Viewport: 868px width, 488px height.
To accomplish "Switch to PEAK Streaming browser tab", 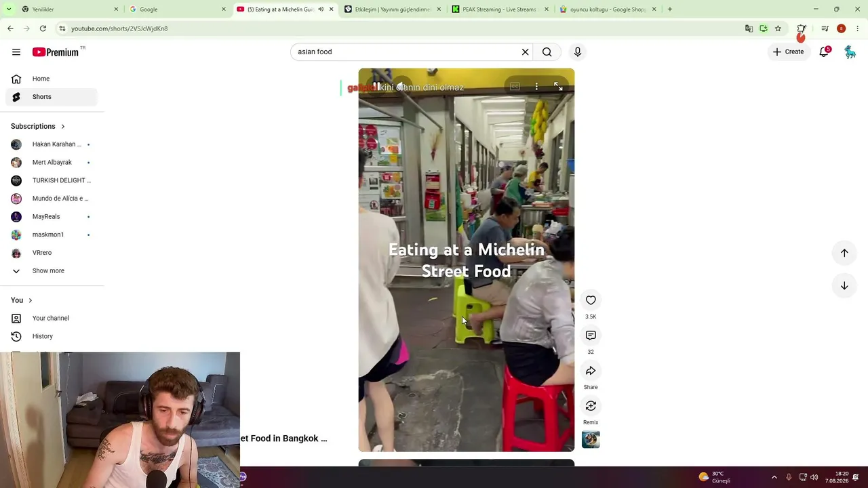I will (499, 9).
